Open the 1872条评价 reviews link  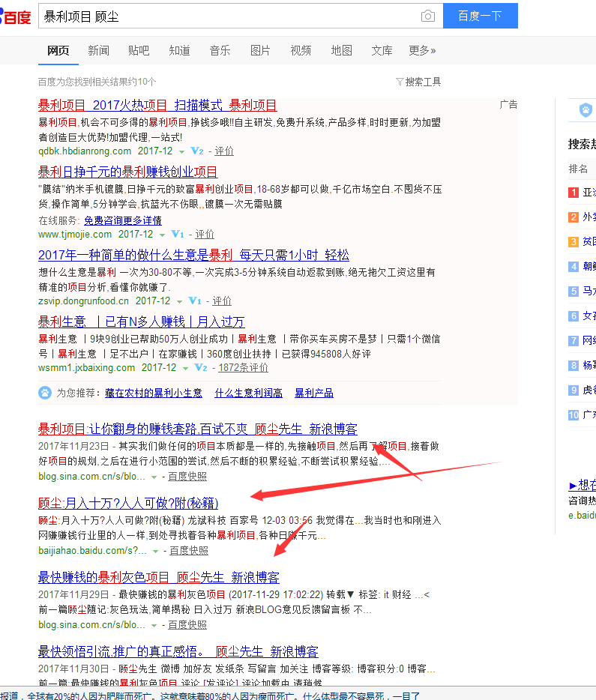(244, 367)
